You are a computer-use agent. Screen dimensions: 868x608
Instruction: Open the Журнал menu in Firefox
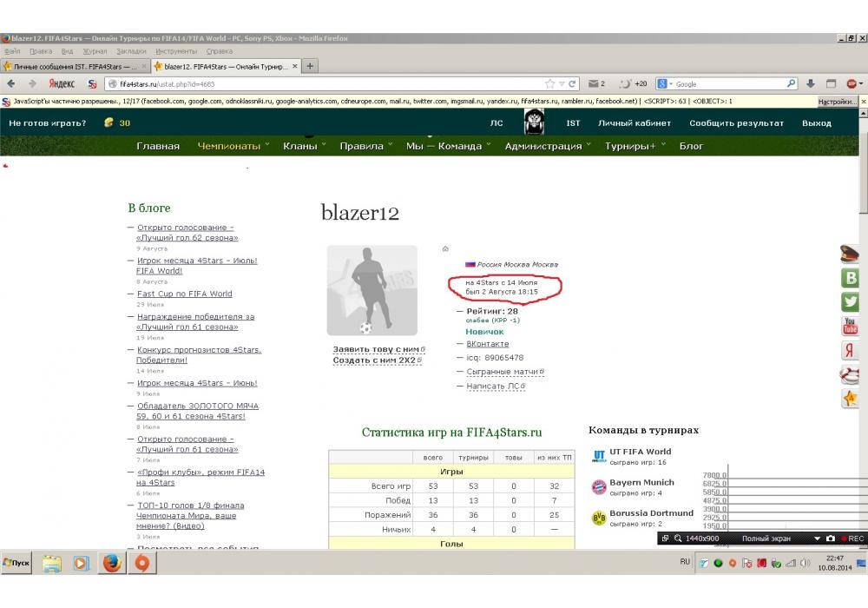pyautogui.click(x=95, y=51)
